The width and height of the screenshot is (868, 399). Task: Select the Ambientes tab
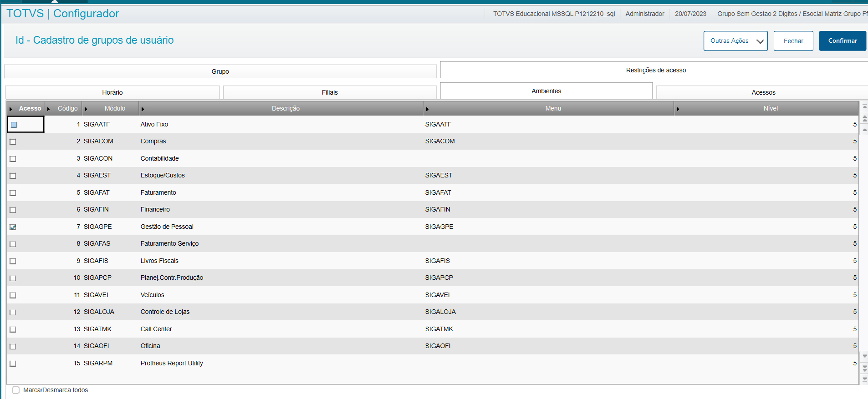(x=546, y=91)
